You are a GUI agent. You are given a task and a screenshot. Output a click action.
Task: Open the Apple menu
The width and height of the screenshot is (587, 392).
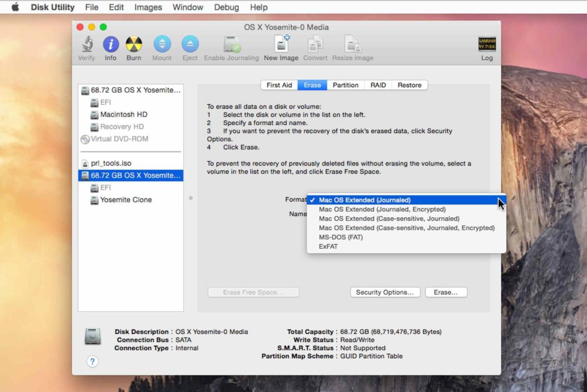[15, 7]
